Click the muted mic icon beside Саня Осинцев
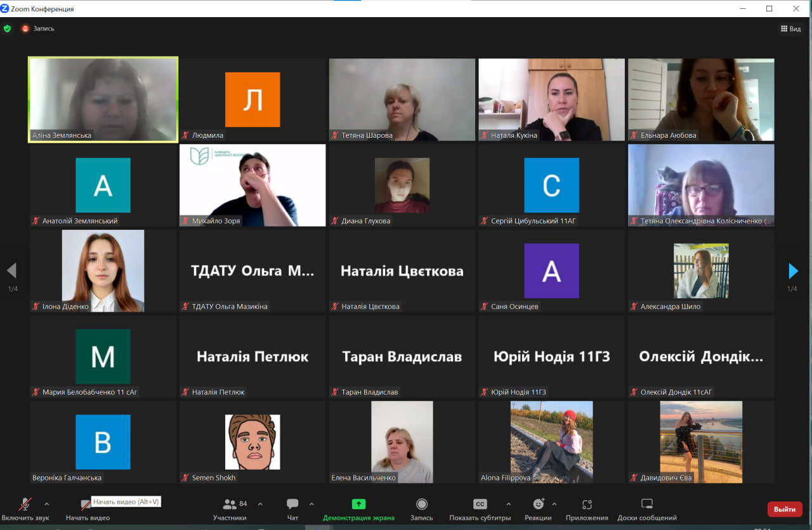This screenshot has width=812, height=530. (485, 307)
